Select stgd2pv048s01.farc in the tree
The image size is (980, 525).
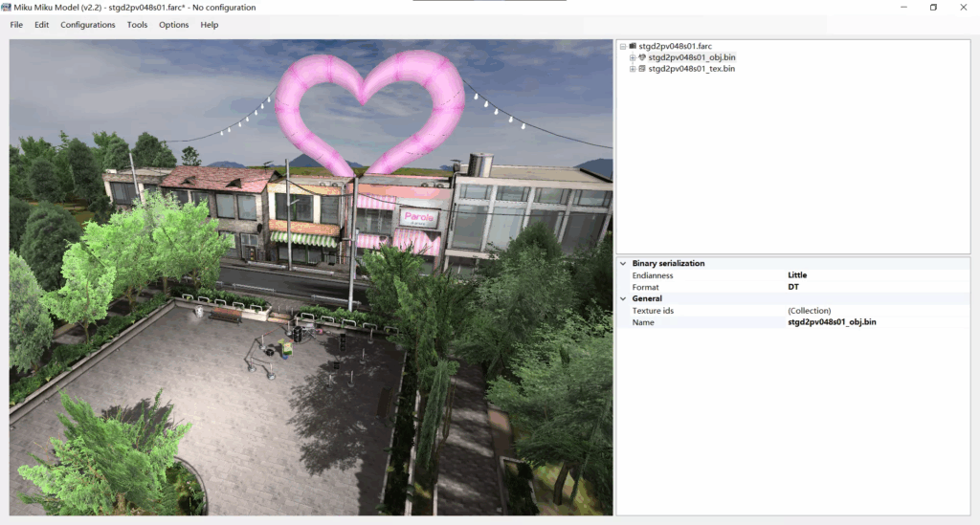tap(675, 46)
